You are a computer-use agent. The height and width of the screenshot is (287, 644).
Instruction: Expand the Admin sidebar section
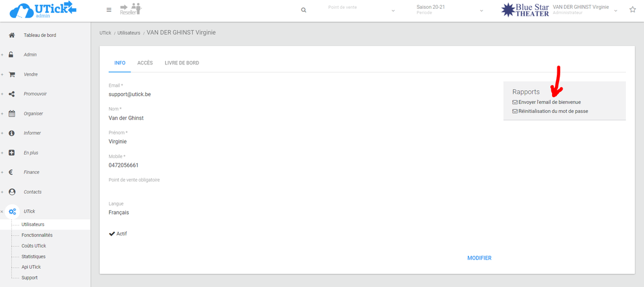[x=2, y=55]
